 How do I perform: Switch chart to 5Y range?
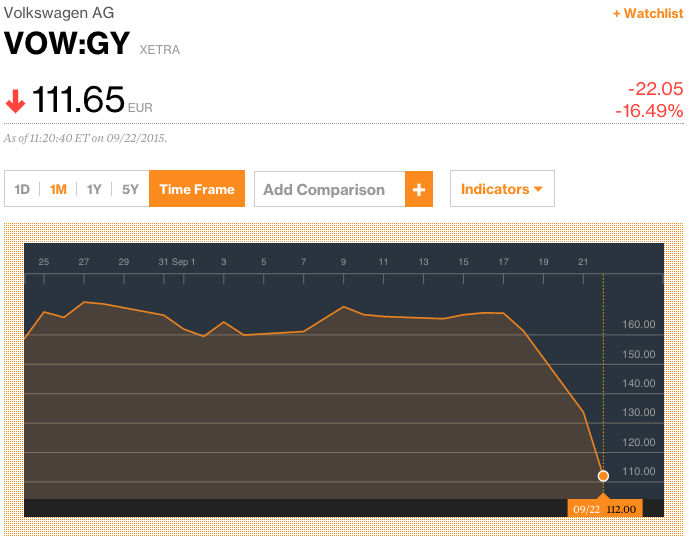[x=130, y=189]
